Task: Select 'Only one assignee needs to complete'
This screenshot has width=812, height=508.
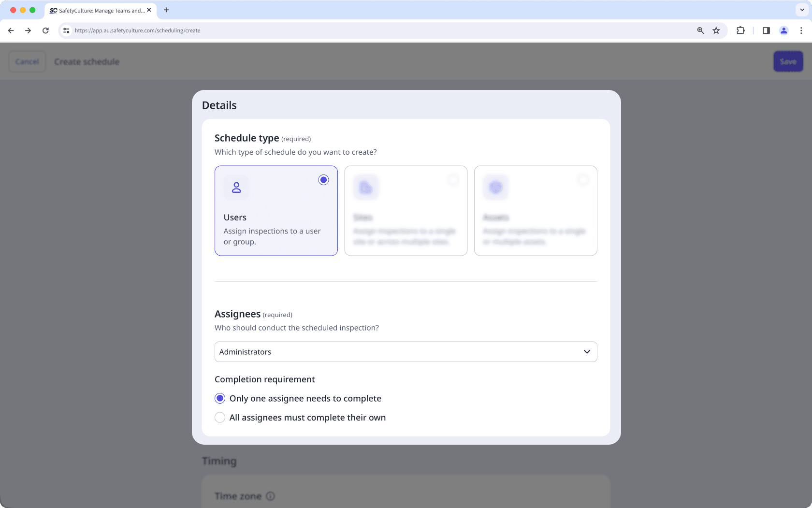Action: pos(220,398)
